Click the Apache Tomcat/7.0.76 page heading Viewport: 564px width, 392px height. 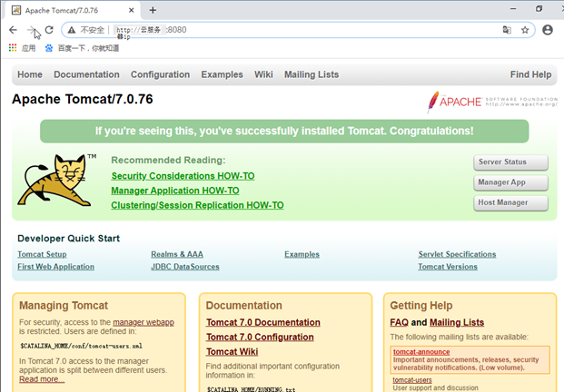pyautogui.click(x=83, y=99)
